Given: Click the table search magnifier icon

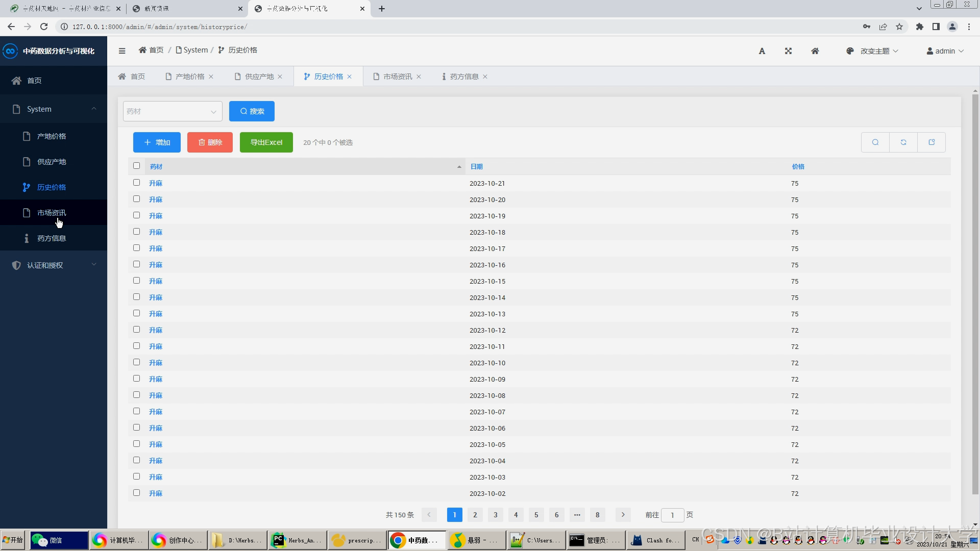Looking at the screenshot, I should pos(875,142).
